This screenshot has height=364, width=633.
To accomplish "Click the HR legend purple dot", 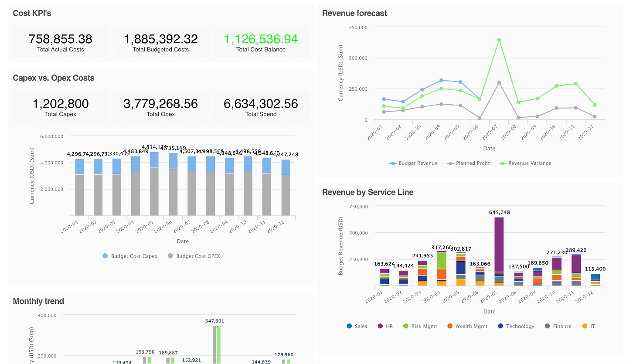I will pos(380,326).
